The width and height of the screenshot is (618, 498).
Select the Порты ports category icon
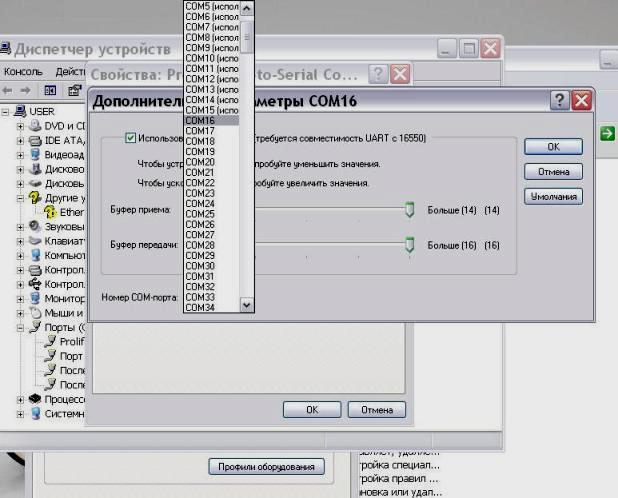[35, 327]
